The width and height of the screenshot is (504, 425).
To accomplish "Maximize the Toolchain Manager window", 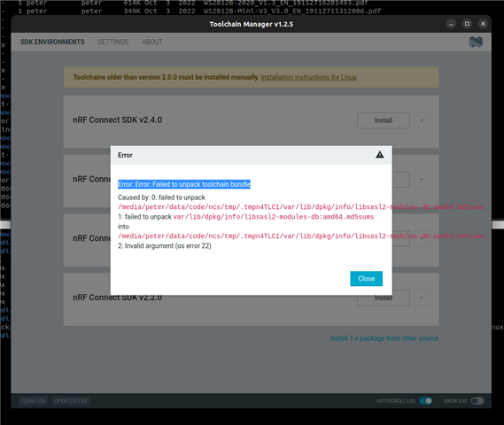I will (467, 24).
